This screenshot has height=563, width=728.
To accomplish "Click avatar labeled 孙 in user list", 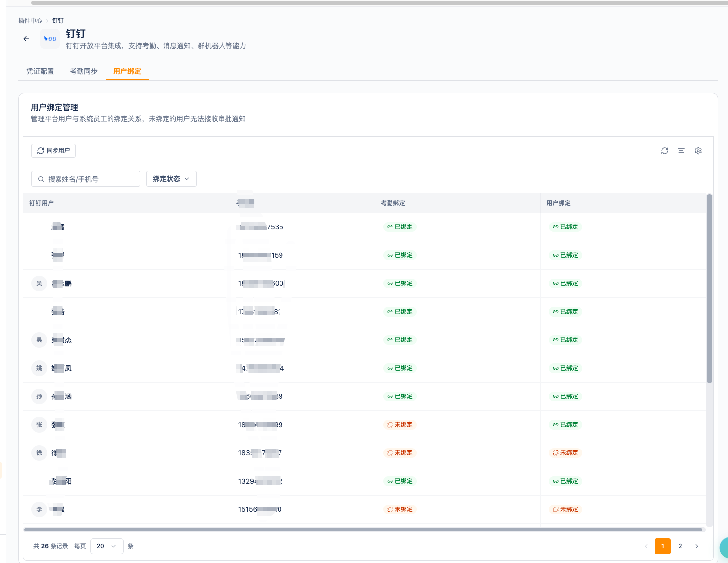I will [x=39, y=396].
